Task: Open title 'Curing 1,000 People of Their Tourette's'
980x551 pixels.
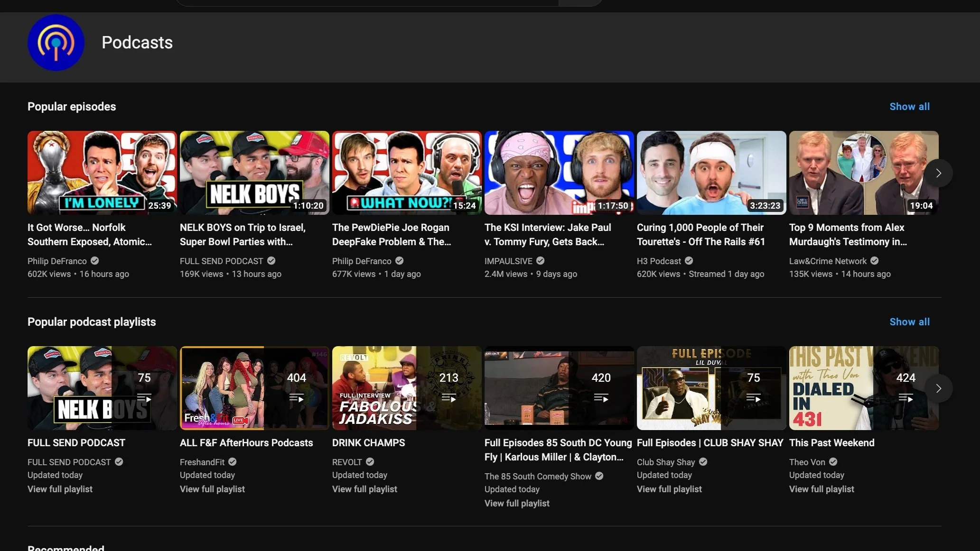Action: coord(701,235)
